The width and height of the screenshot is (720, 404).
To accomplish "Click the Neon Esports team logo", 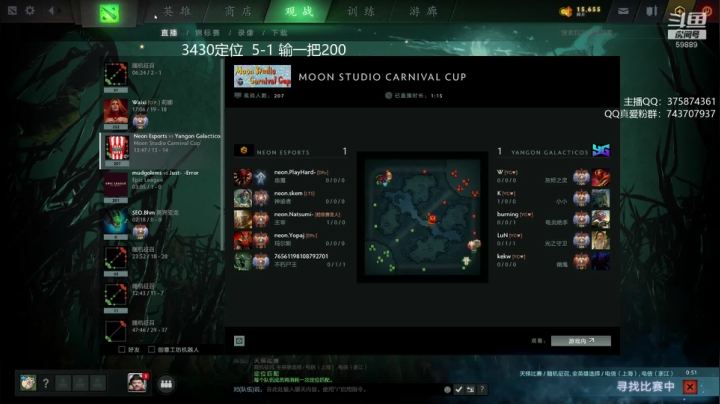I will click(x=244, y=150).
